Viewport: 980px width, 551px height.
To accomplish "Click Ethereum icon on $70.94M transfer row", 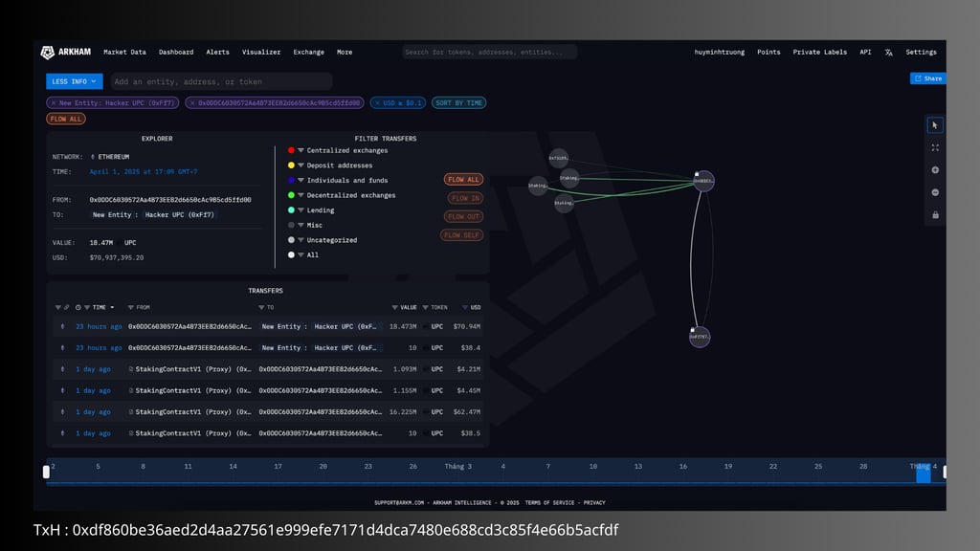I will click(62, 327).
